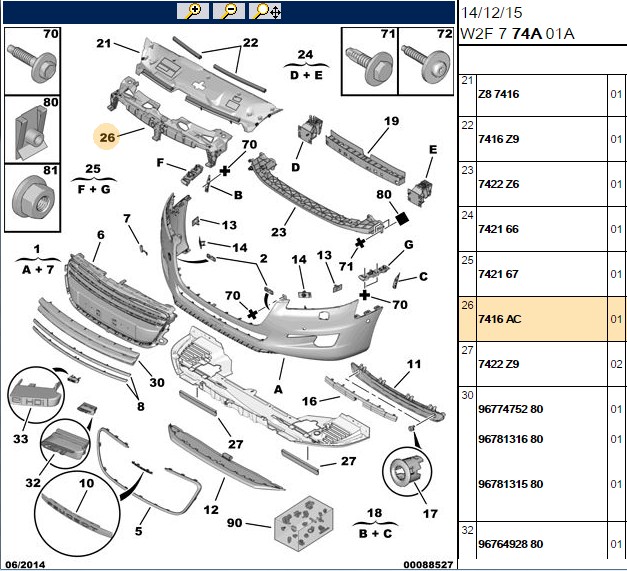Click screw thumbnail number 71

click(370, 61)
